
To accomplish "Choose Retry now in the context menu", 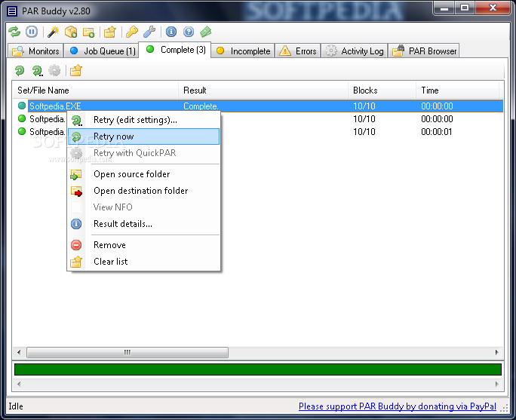I will (144, 136).
